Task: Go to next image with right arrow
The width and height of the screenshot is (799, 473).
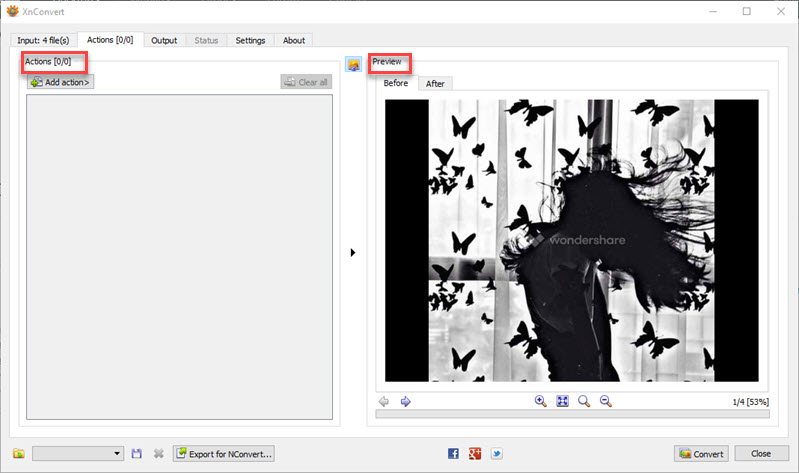Action: click(x=406, y=401)
